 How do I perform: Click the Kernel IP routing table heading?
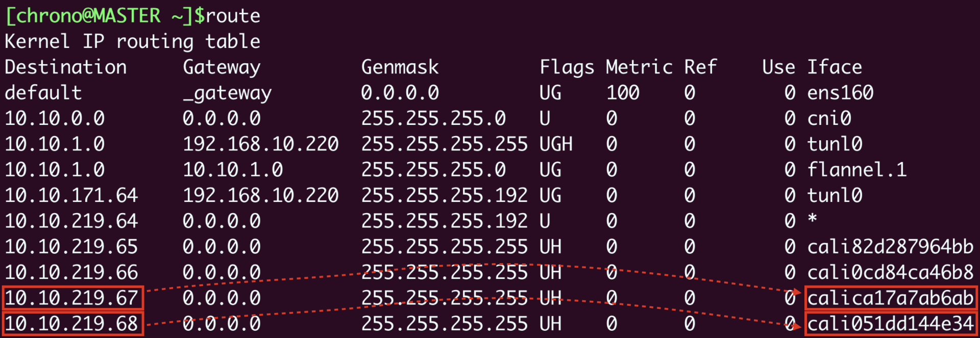tap(133, 41)
